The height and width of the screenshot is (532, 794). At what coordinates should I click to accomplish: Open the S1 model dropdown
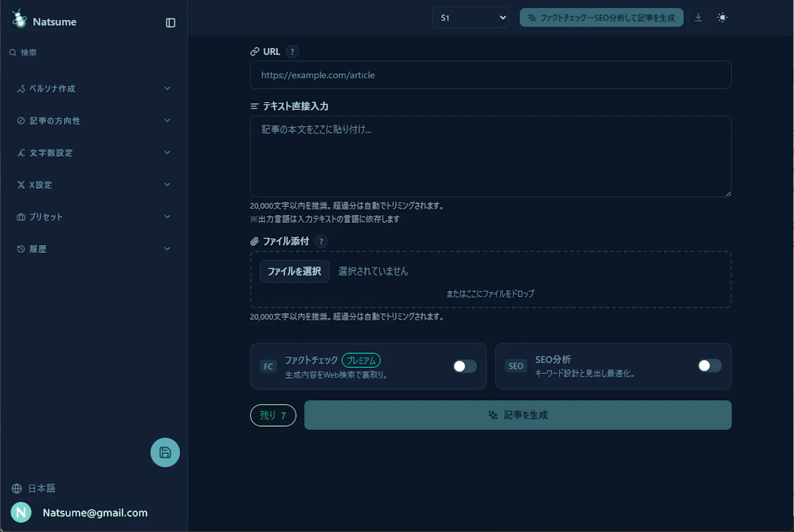tap(470, 18)
